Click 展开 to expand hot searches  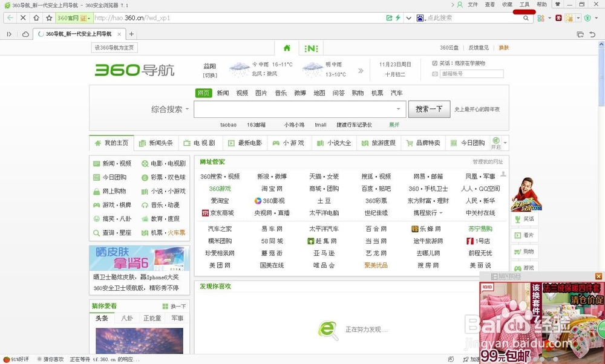click(394, 125)
